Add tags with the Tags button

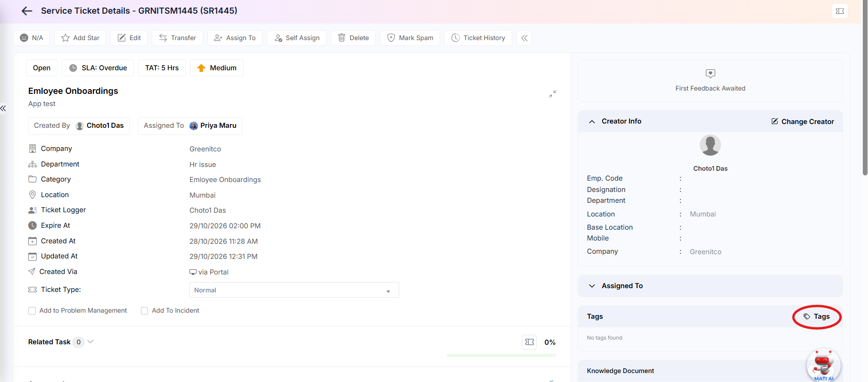click(817, 316)
